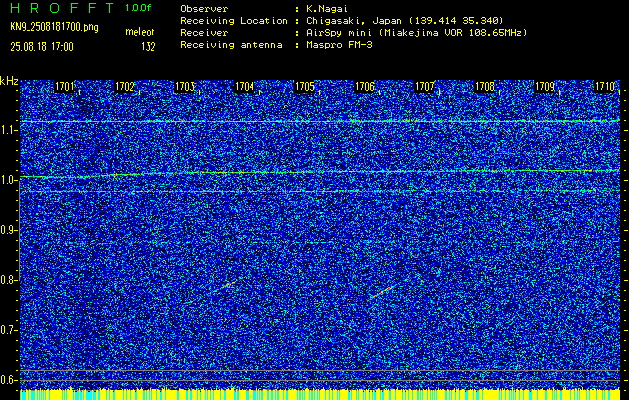The height and width of the screenshot is (400, 629).
Task: Click the Receiver label
Action: [x=204, y=32]
